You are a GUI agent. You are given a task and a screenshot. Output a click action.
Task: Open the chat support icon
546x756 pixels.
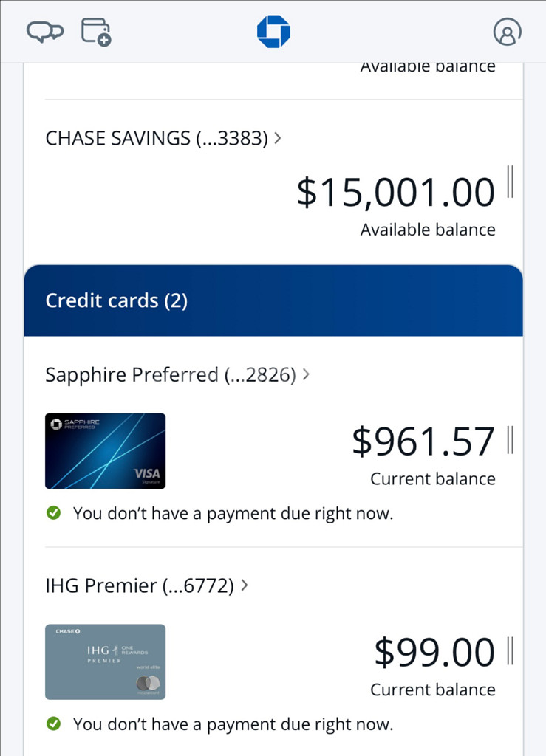tap(45, 32)
